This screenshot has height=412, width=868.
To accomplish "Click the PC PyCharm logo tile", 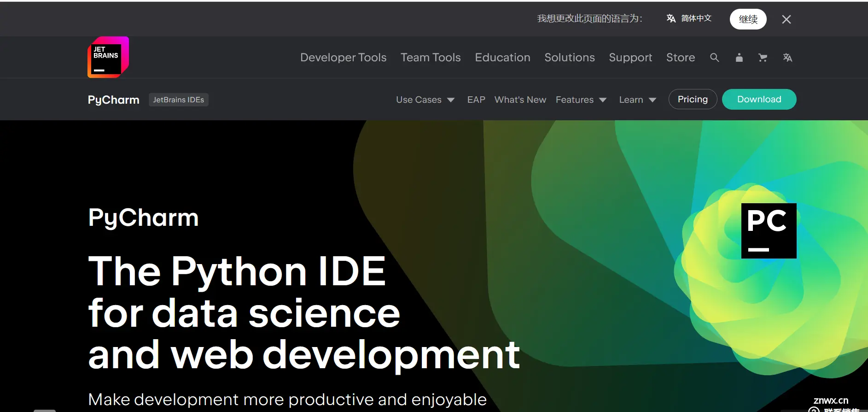I will [769, 231].
